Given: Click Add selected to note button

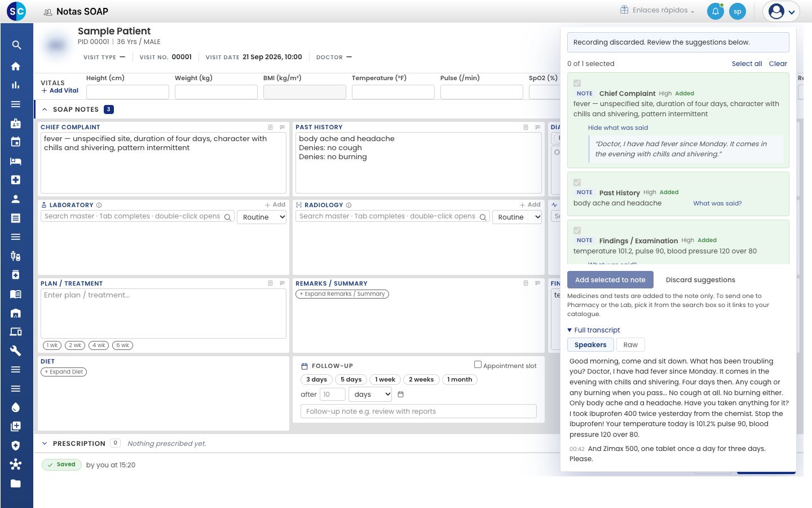Looking at the screenshot, I should [x=610, y=280].
